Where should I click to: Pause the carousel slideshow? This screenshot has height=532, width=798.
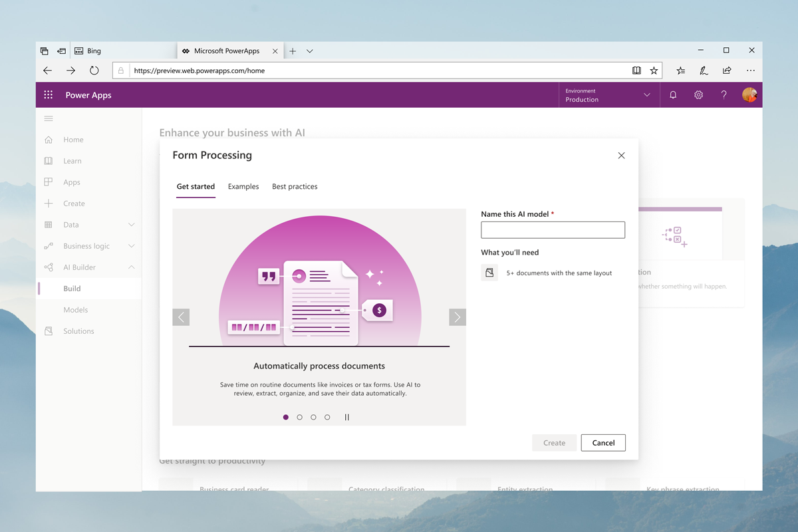coord(347,418)
